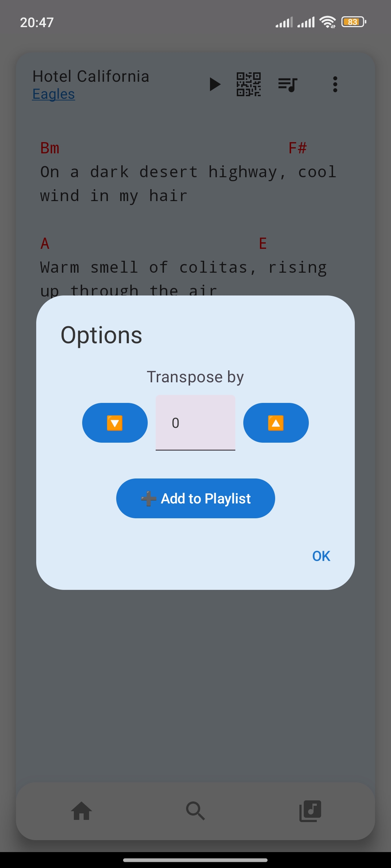
Task: Tap the clock in the status bar
Action: coord(36,22)
